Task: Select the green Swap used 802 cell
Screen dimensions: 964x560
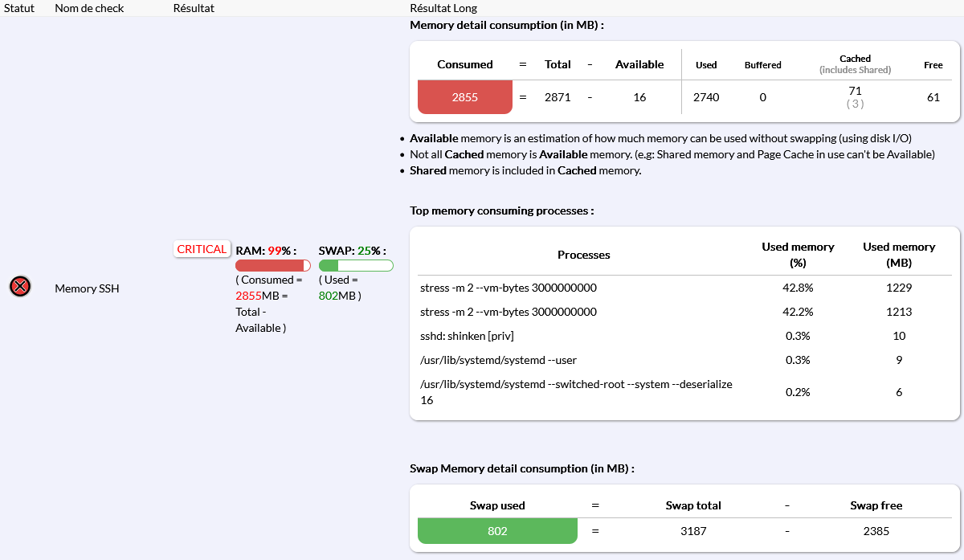Action: (496, 531)
